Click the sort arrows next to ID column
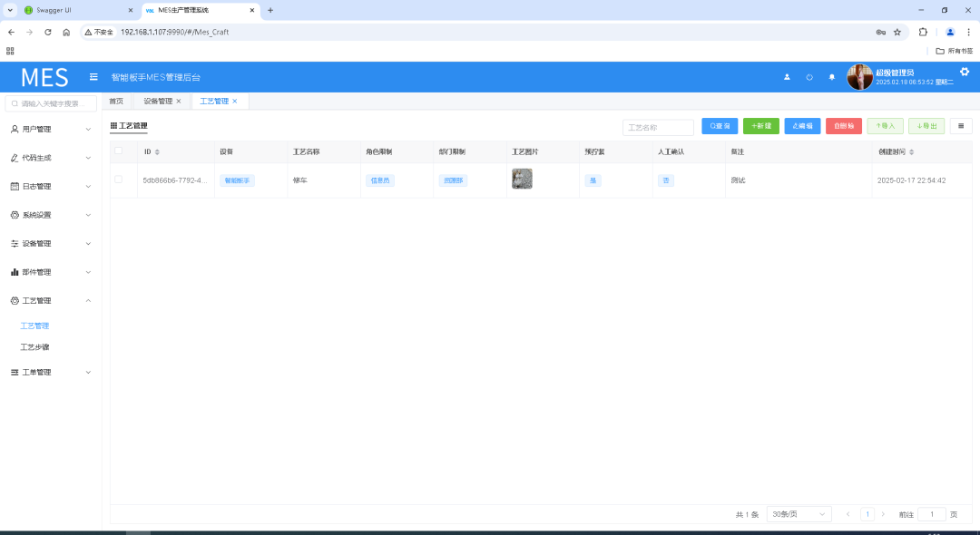980x535 pixels. (157, 152)
